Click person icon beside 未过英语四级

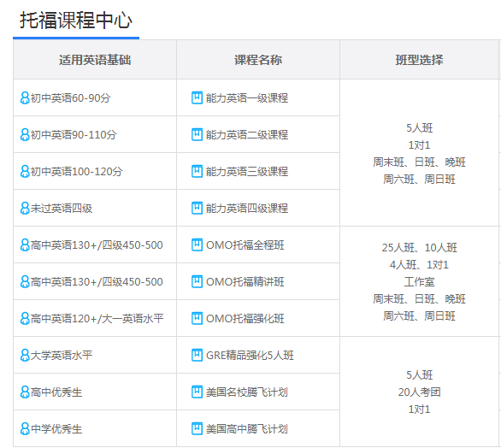(25, 208)
